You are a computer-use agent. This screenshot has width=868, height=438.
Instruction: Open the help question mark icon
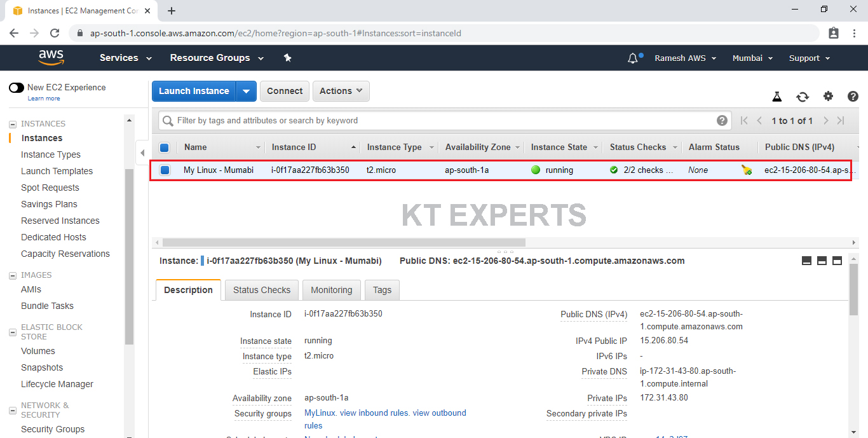(853, 96)
